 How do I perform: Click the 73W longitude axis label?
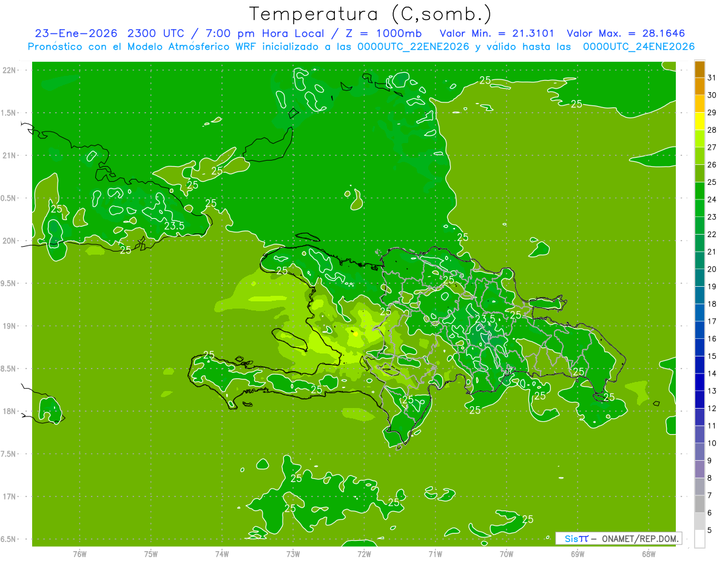pyautogui.click(x=293, y=554)
